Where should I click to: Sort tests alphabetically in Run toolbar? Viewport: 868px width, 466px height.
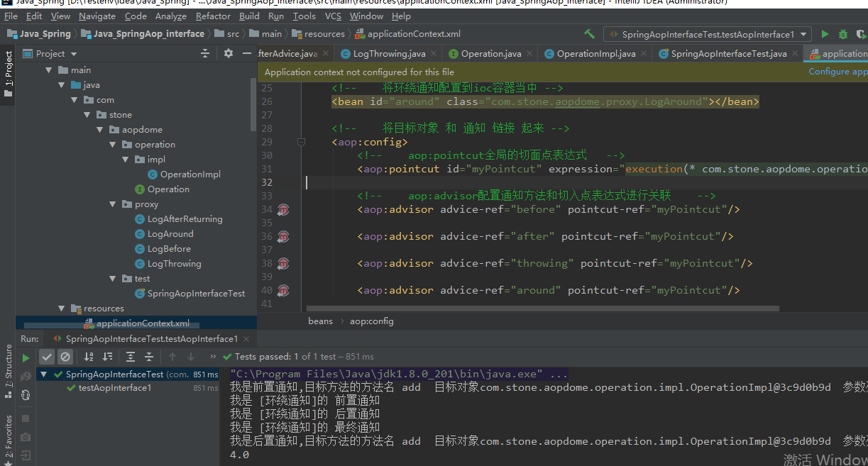89,357
